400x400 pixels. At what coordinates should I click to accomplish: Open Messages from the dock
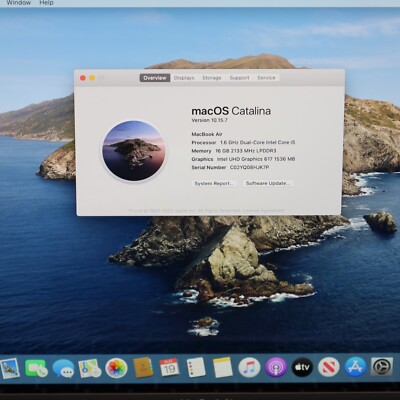63,368
